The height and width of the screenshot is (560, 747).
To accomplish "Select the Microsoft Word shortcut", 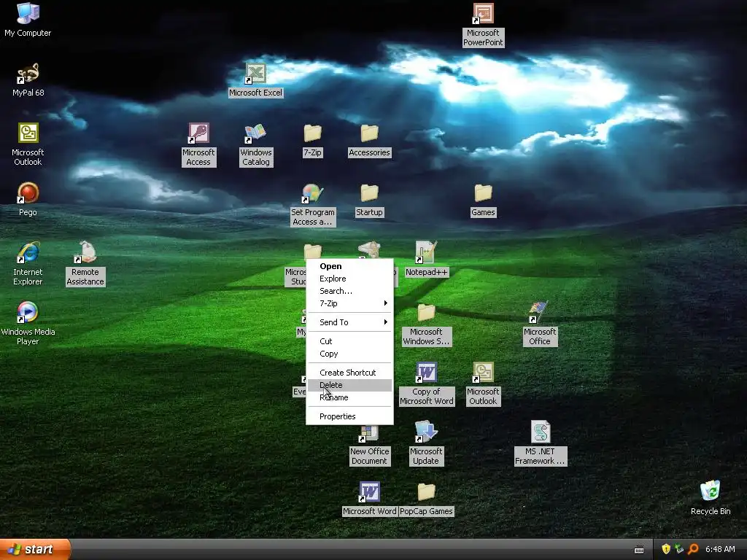I will 369,499.
